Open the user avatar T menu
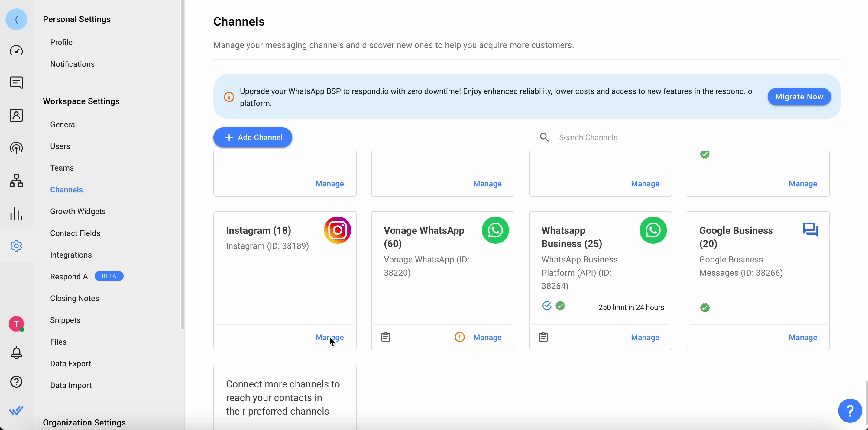 coord(16,324)
